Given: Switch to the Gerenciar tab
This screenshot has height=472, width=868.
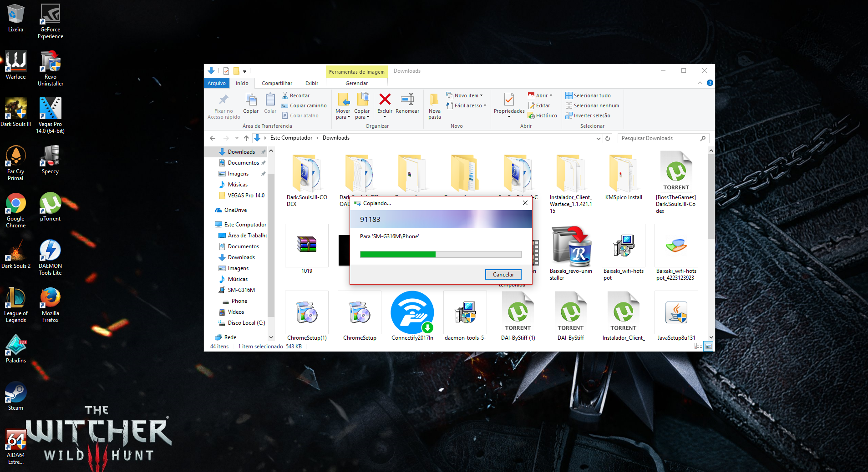Looking at the screenshot, I should pyautogui.click(x=356, y=83).
